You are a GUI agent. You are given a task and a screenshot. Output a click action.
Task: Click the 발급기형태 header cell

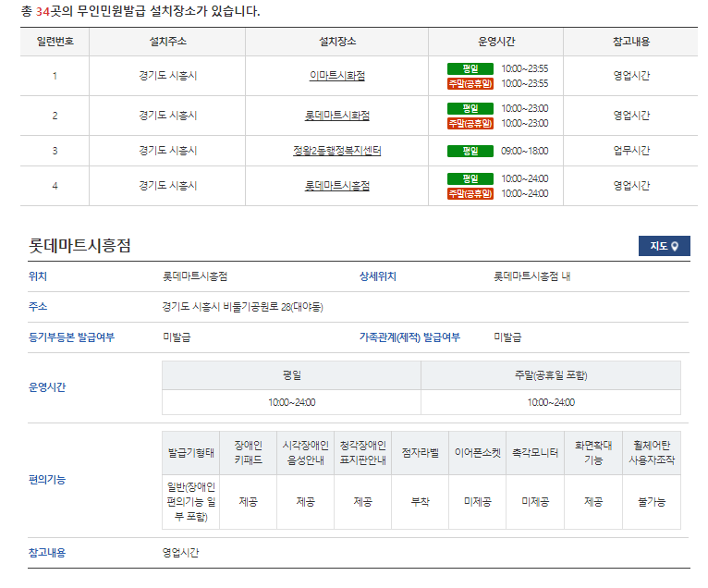pos(191,453)
